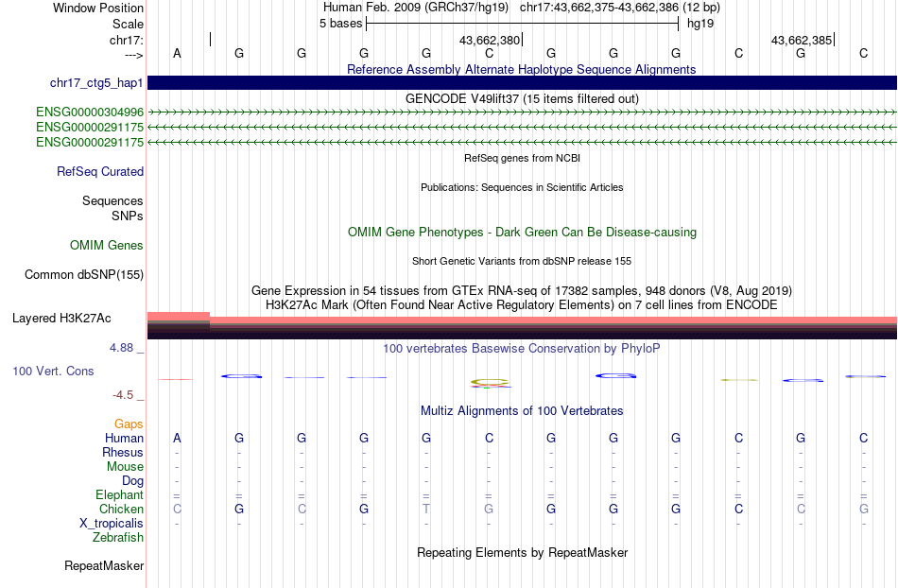The width and height of the screenshot is (898, 588).
Task: Open the GENCODE V49lift37 track title
Action: tap(522, 98)
